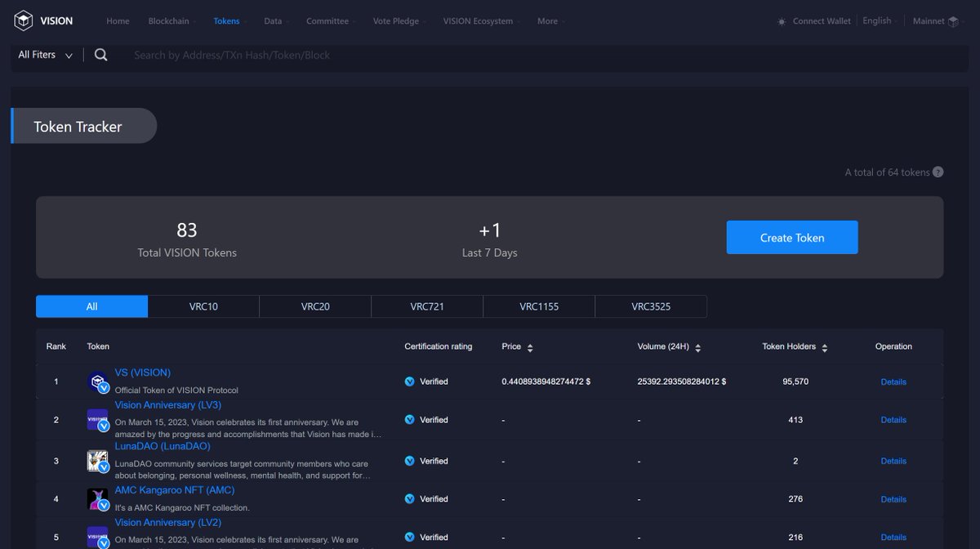The image size is (980, 549).
Task: Expand the More menu
Action: [551, 21]
